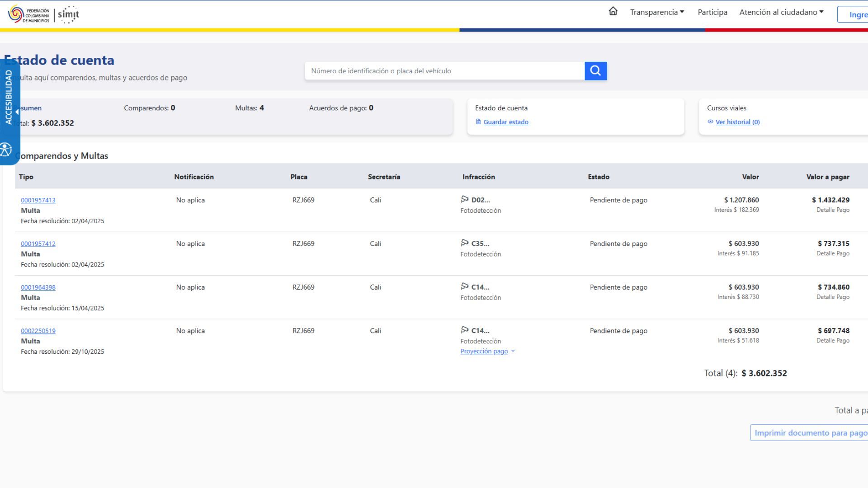The height and width of the screenshot is (488, 868).
Task: Focus the identification or plate search field
Action: point(444,71)
